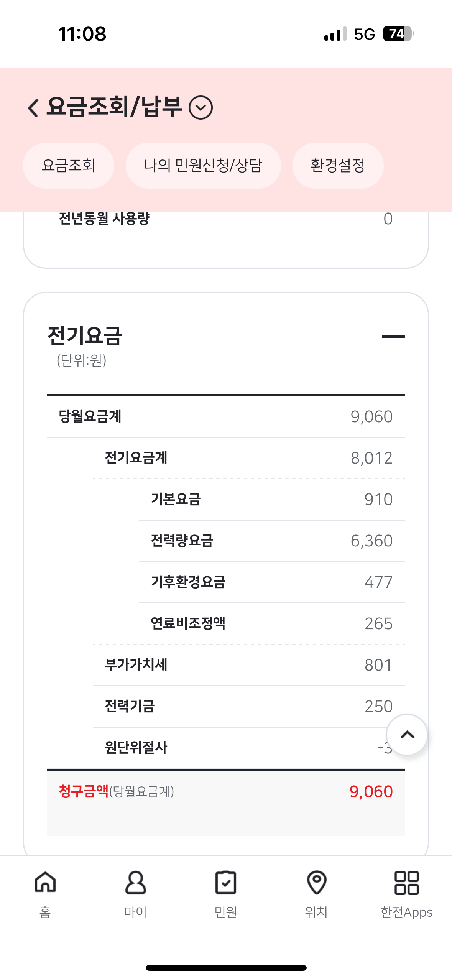Tap the battery status icon
Screen dimensions: 452x980
click(x=398, y=34)
